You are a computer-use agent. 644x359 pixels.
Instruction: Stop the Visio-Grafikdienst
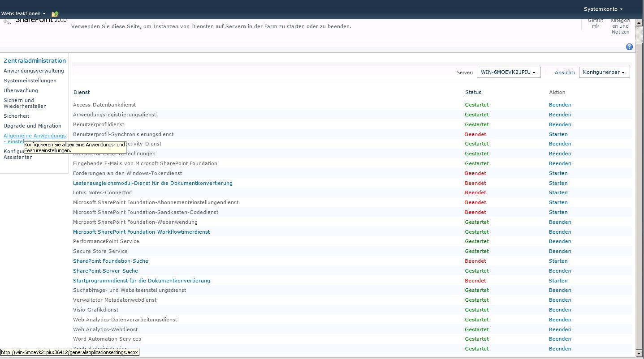[x=560, y=310]
